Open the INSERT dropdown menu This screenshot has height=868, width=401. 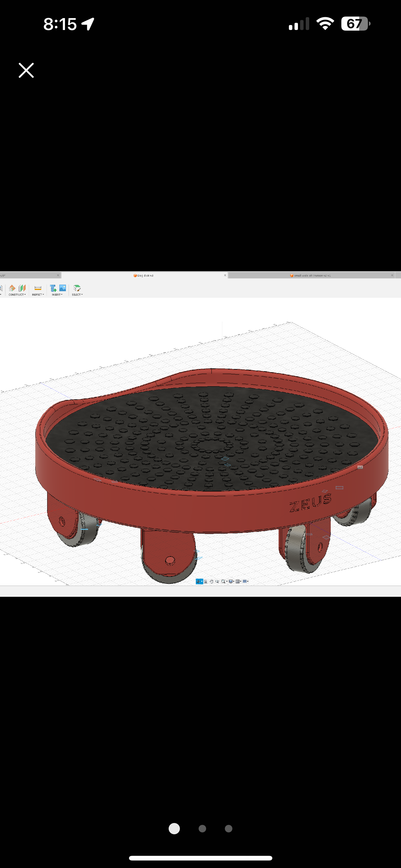57,295
